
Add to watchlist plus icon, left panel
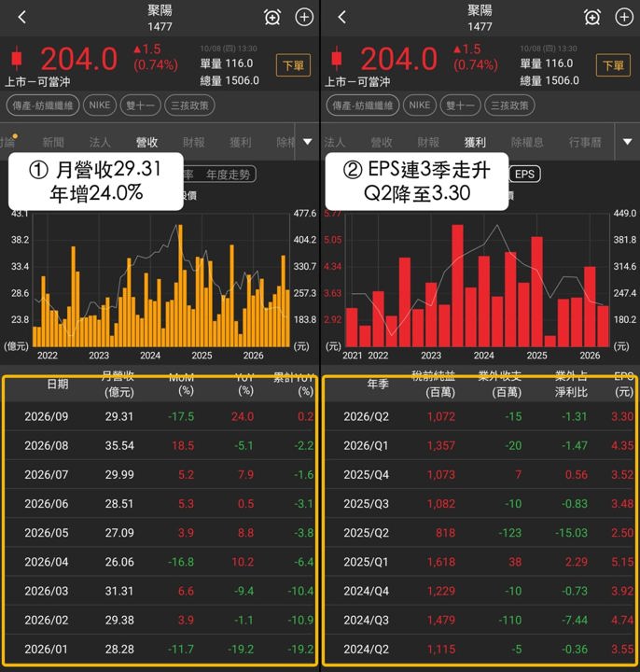coord(304,17)
